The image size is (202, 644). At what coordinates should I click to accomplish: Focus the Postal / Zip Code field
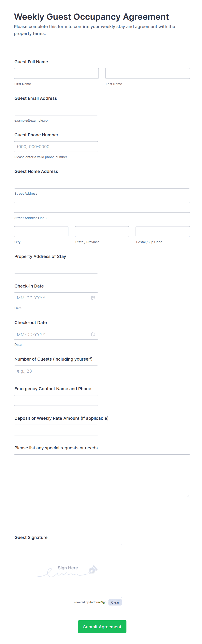(x=163, y=231)
